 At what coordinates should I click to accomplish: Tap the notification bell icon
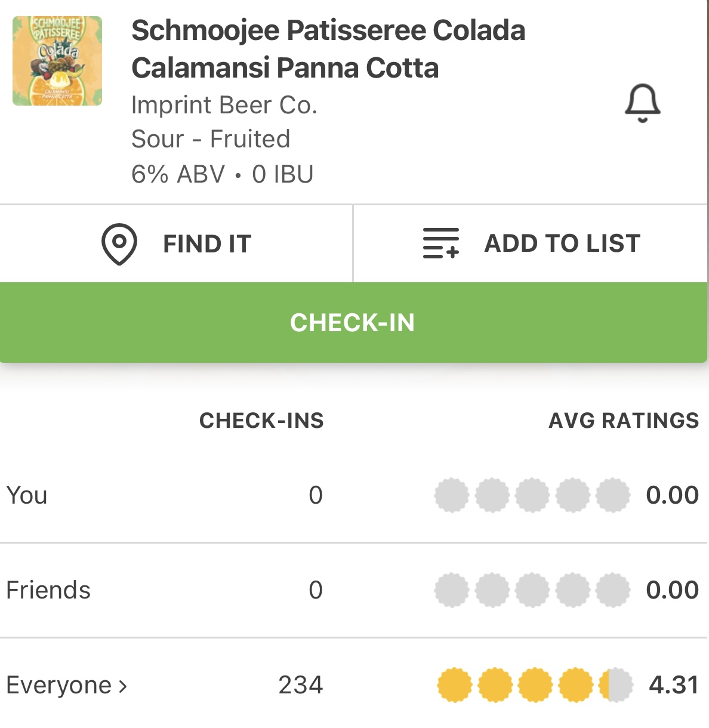coord(642,103)
